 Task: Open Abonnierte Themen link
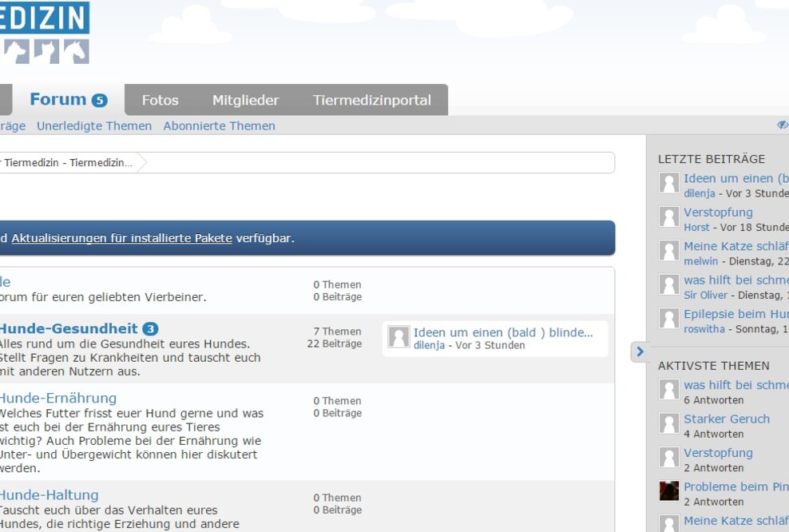[219, 126]
